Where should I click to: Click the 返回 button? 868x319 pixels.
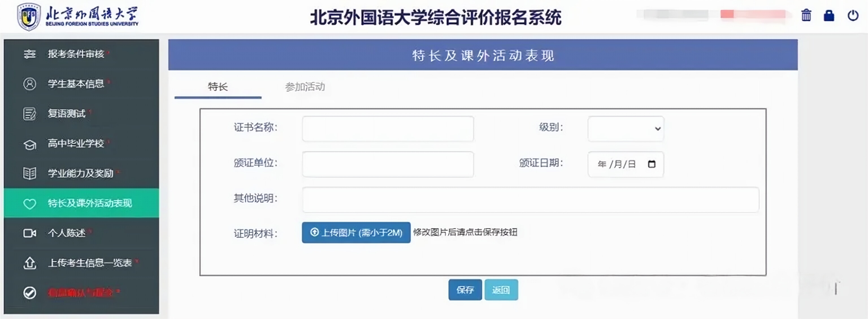501,290
